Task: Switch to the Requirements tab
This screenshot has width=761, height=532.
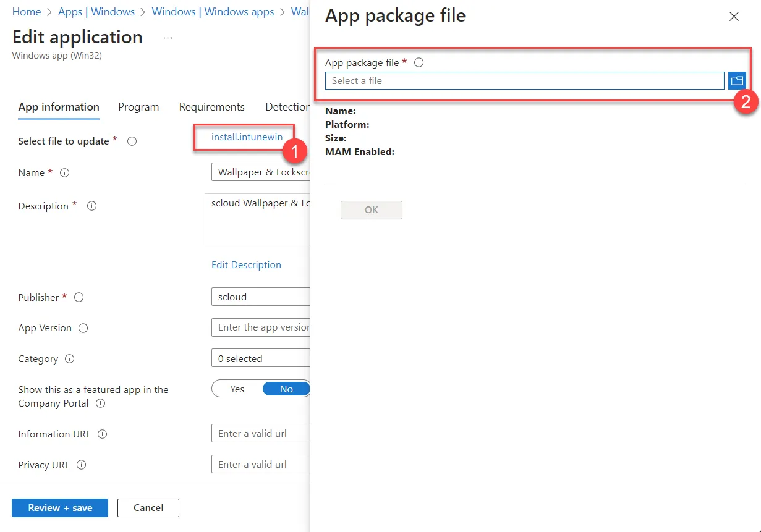Action: (212, 107)
